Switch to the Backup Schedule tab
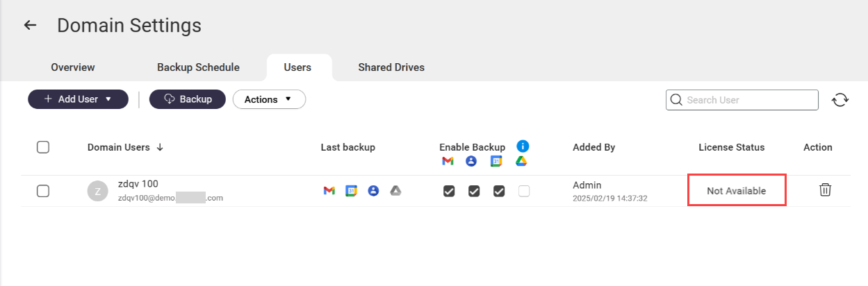 click(198, 67)
